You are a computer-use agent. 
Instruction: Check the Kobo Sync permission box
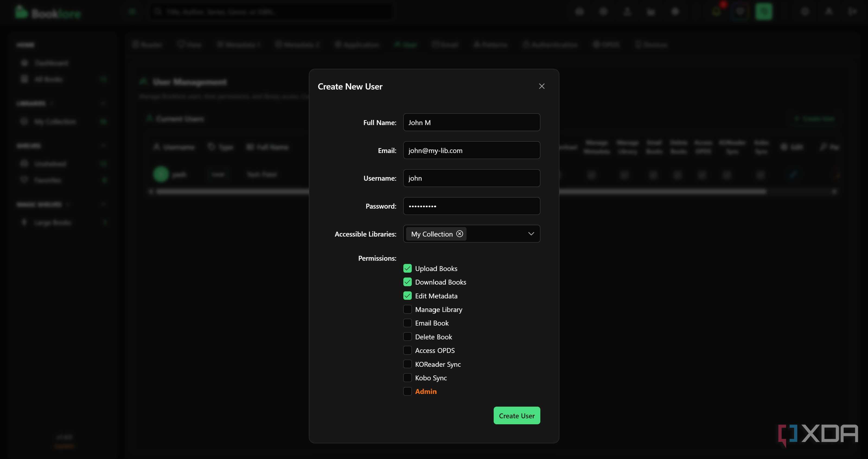[x=407, y=377]
